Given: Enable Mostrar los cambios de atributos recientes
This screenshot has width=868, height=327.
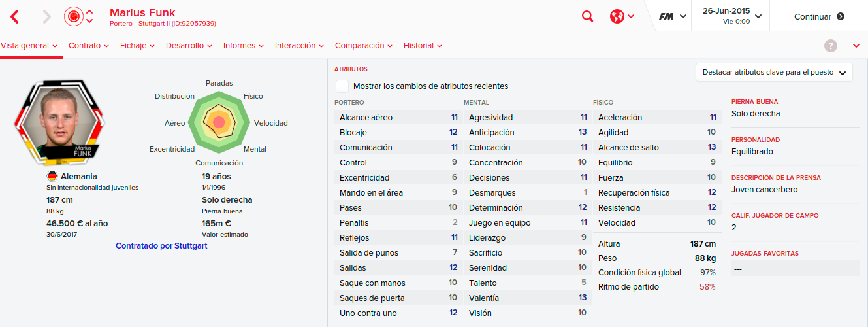Looking at the screenshot, I should (342, 86).
